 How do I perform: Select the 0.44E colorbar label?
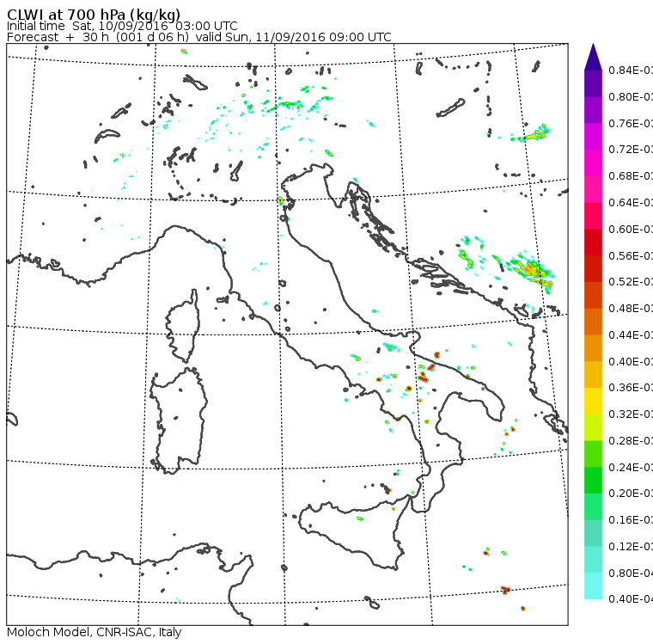[631, 335]
